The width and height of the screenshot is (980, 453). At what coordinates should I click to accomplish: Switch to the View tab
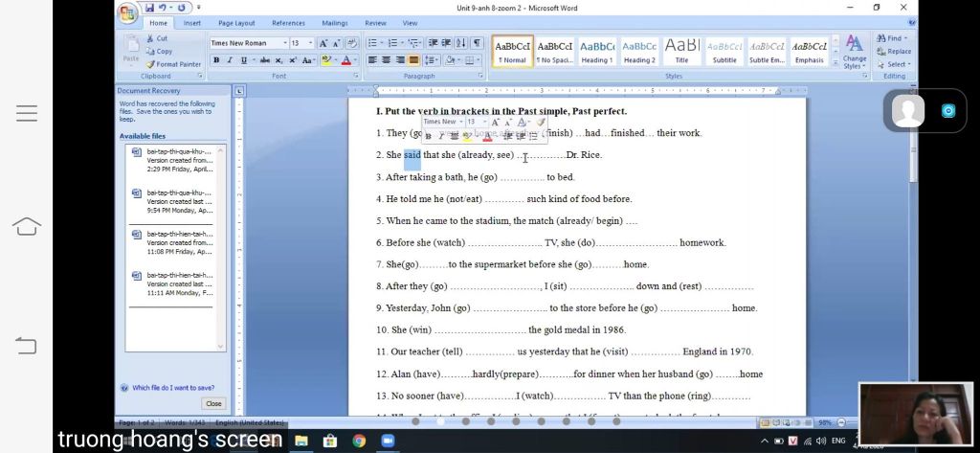click(410, 23)
